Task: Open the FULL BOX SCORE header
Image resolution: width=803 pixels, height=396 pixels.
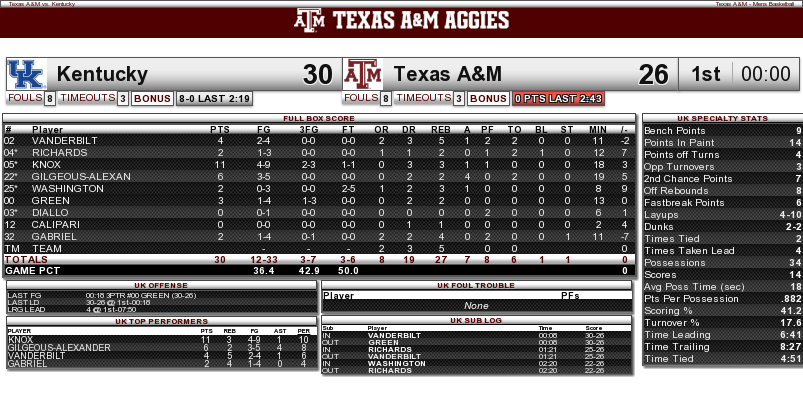Action: [319, 118]
